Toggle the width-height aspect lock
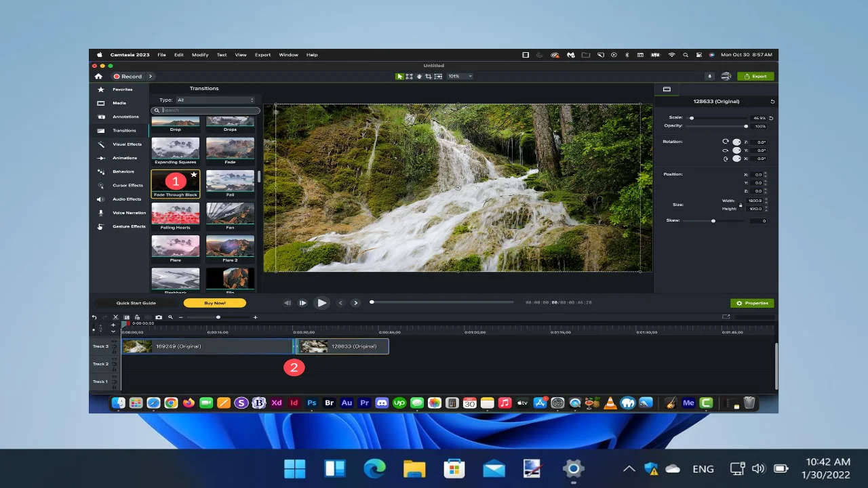This screenshot has height=488, width=868. [741, 205]
